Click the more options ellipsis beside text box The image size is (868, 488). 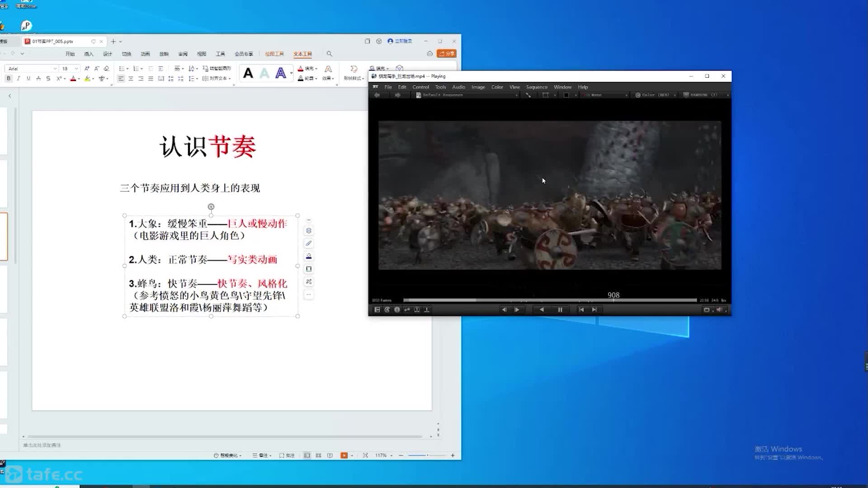coord(309,295)
